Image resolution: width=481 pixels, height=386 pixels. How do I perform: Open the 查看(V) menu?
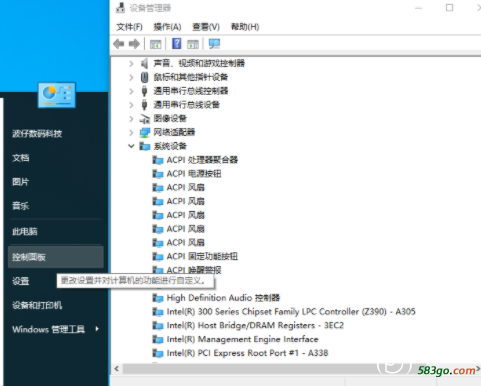[206, 27]
